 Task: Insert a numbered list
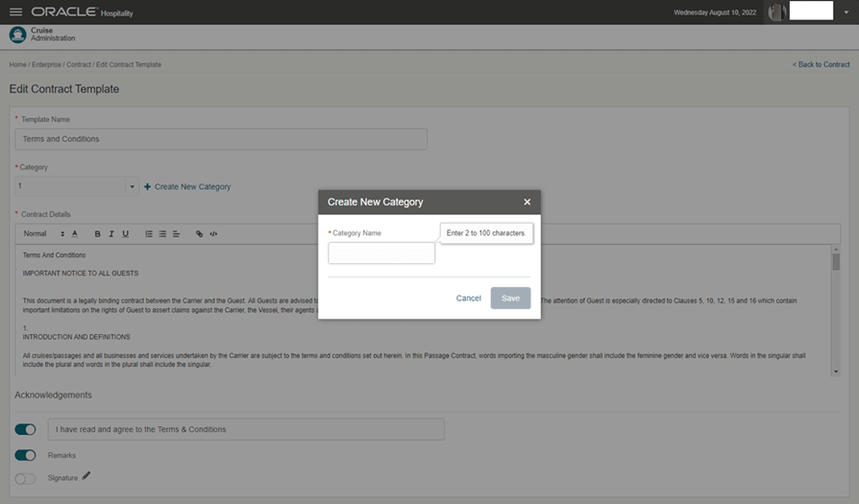pyautogui.click(x=149, y=233)
